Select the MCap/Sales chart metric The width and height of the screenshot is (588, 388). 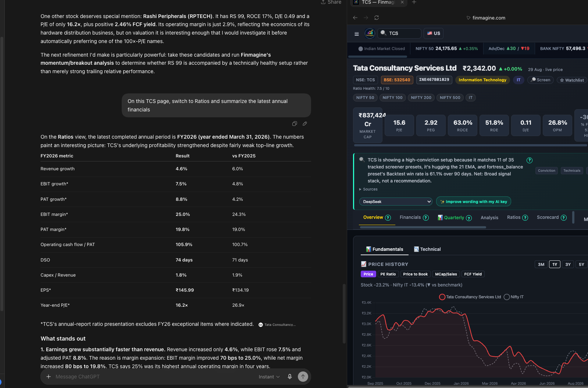tap(446, 274)
